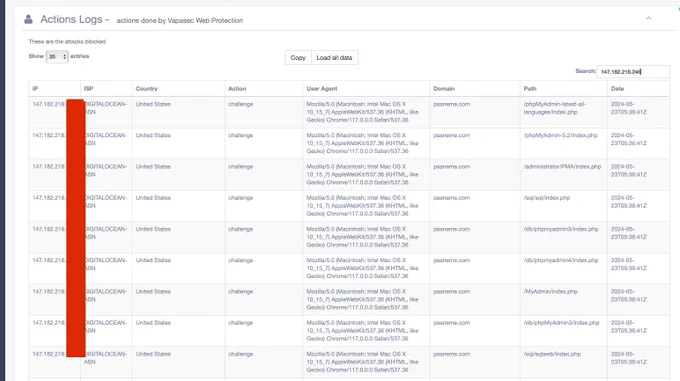
Task: Click the Copy button
Action: [298, 58]
